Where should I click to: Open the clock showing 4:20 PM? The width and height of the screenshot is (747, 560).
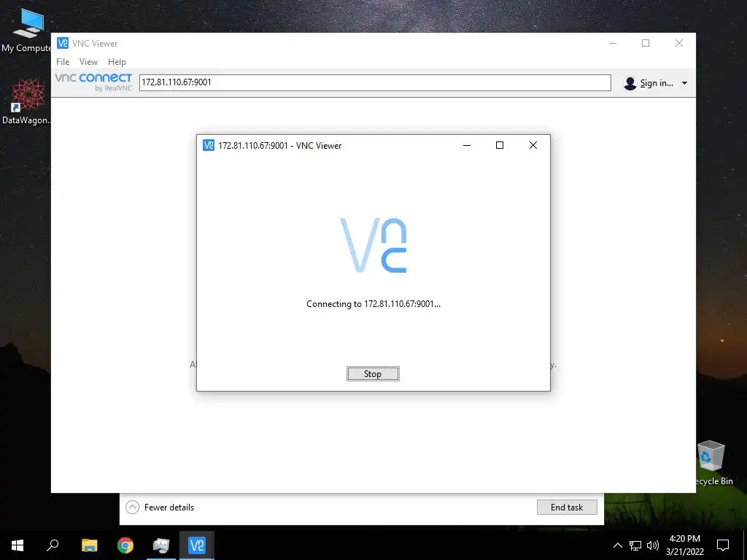684,545
